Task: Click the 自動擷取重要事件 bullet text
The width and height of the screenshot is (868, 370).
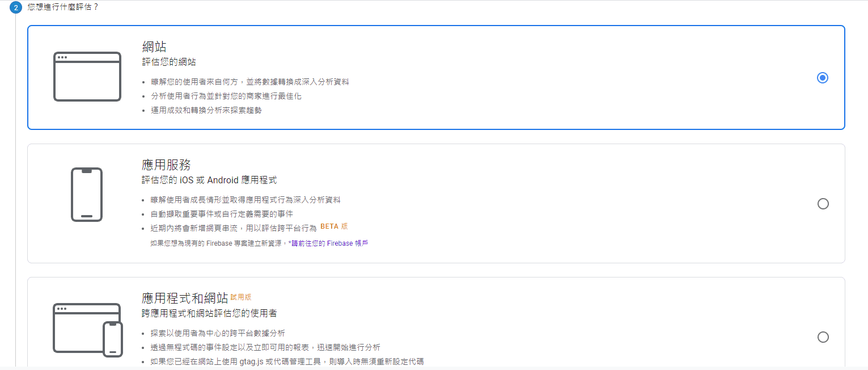Action: tap(222, 214)
